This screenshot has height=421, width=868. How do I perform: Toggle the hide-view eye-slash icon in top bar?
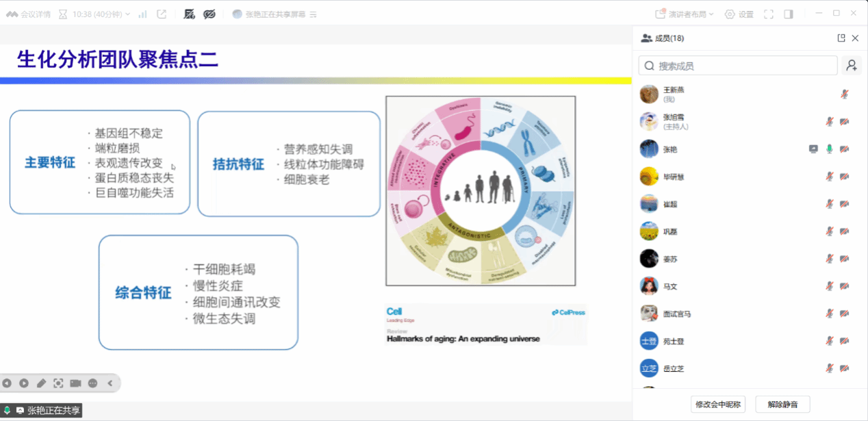tap(209, 14)
